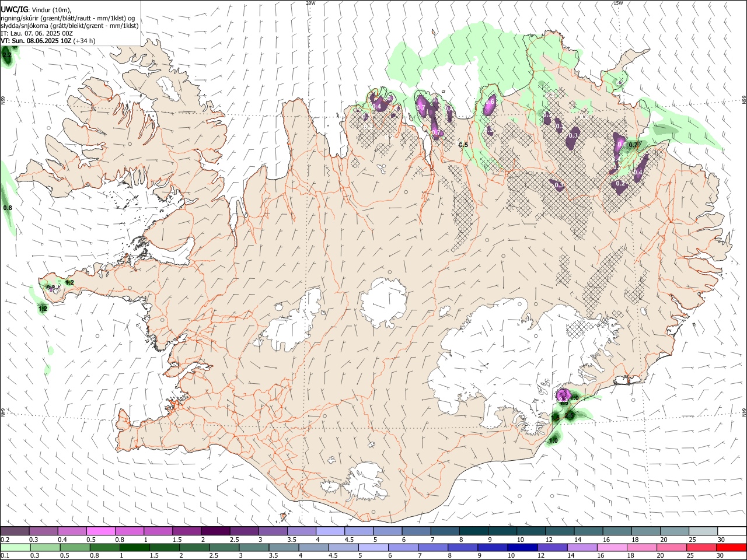The image size is (747, 560).
Task: Select the palest green lower swatch at 0.1
Action: (15, 547)
